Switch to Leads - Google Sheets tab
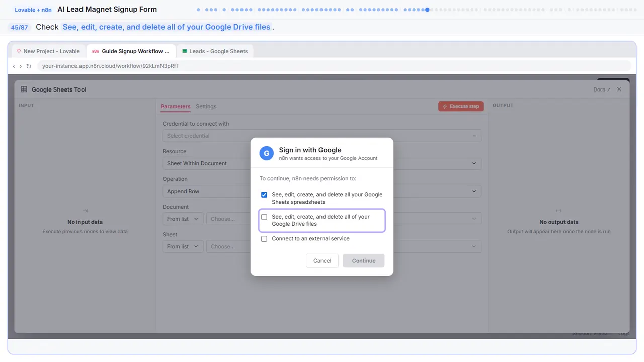The image size is (644, 362). pos(215,51)
